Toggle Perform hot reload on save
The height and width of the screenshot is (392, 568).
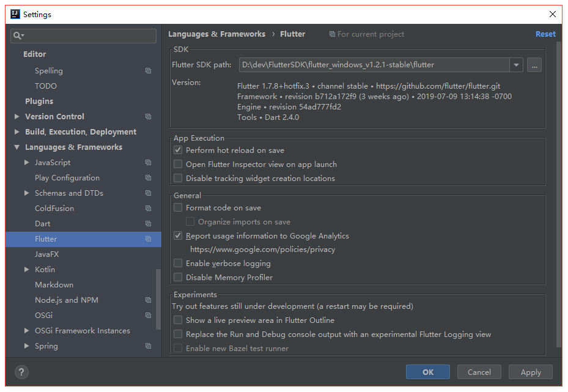pyautogui.click(x=178, y=150)
